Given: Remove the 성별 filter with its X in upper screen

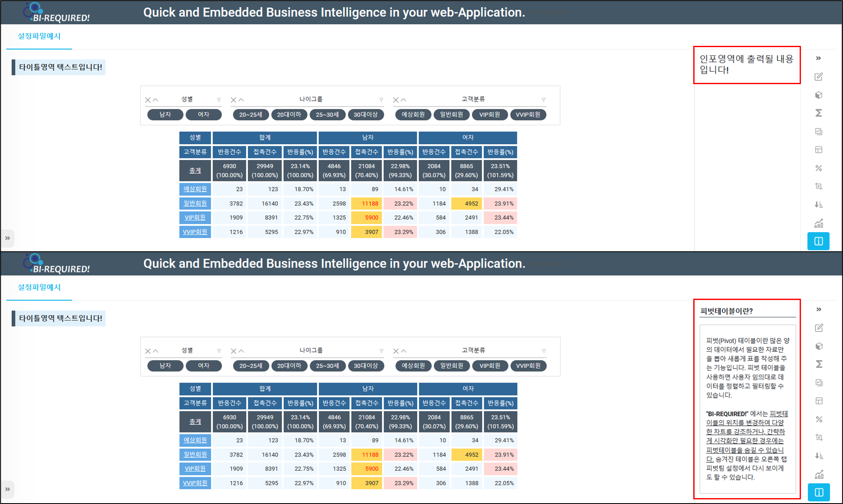Looking at the screenshot, I should pos(148,100).
